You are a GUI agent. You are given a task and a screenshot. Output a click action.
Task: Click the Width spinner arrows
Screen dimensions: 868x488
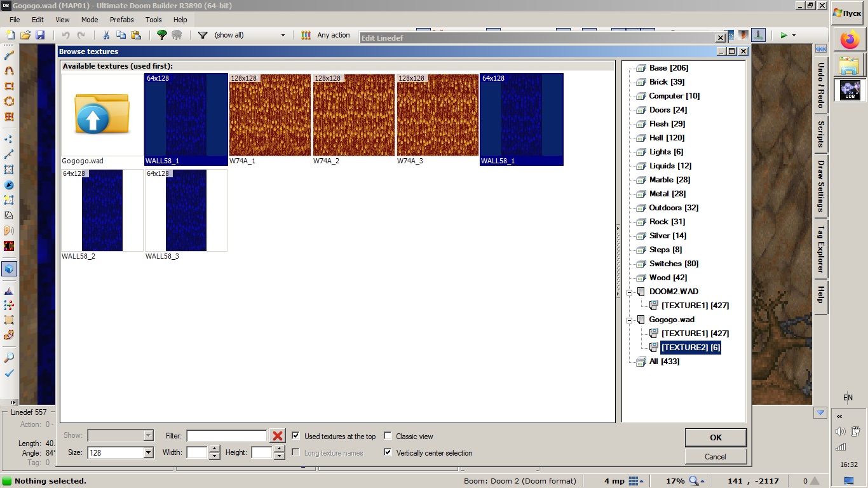[214, 452]
